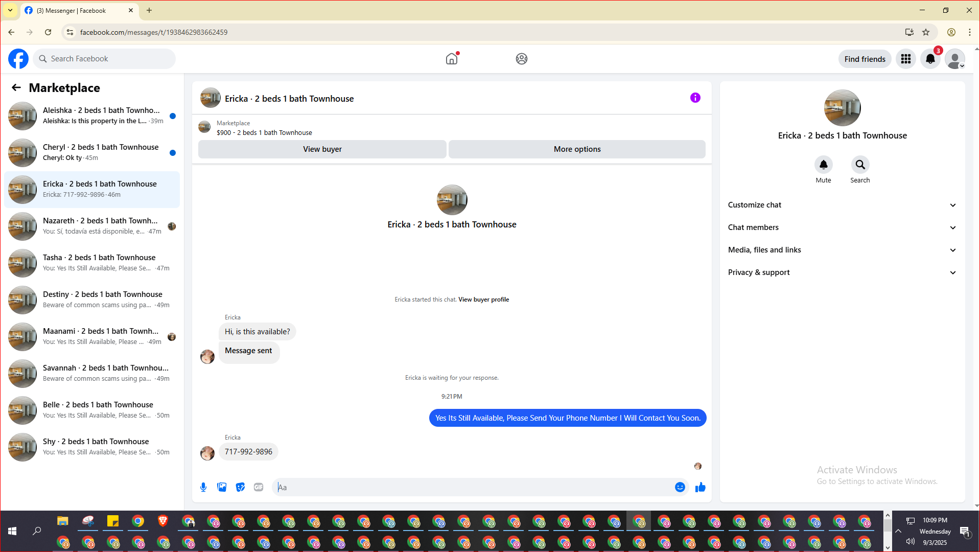
Task: Select the Ericka conversation in the list
Action: click(92, 190)
